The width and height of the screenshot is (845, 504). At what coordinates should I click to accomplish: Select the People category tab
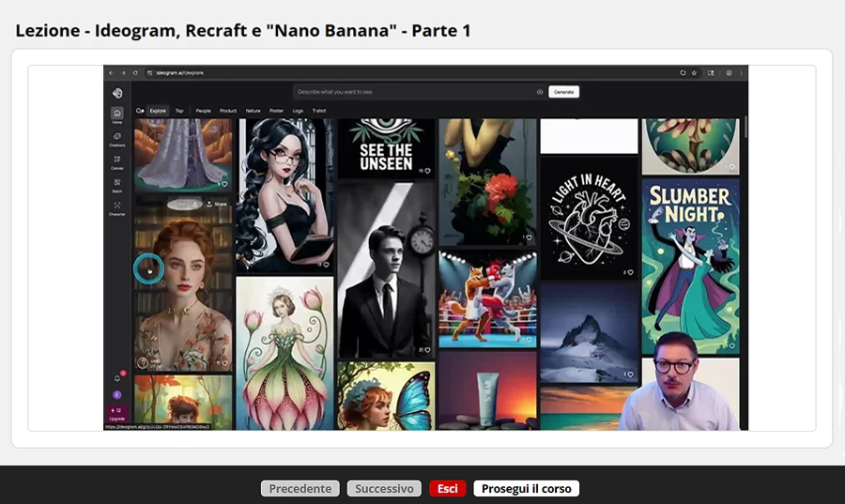(203, 111)
